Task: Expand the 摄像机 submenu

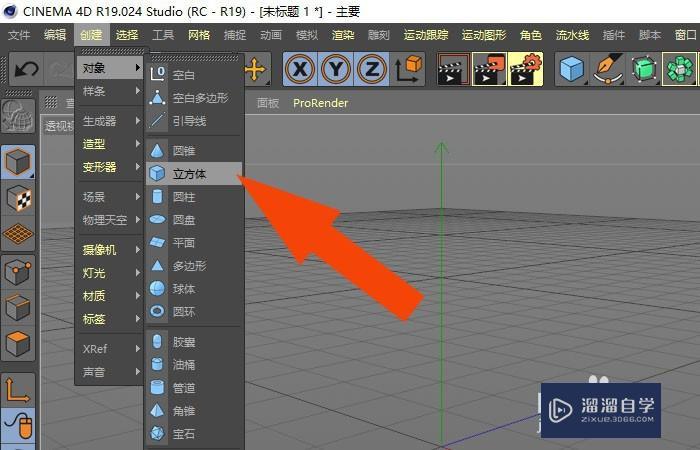Action: [x=110, y=250]
